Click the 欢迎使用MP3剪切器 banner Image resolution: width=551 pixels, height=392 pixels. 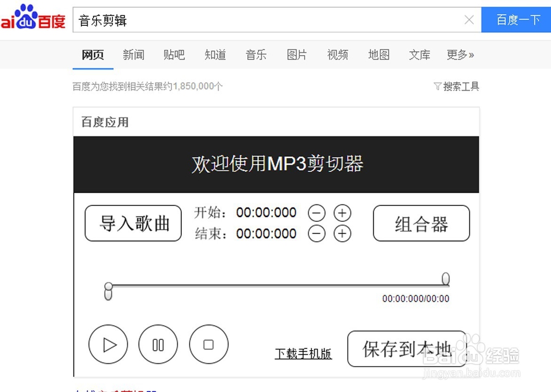click(x=276, y=165)
